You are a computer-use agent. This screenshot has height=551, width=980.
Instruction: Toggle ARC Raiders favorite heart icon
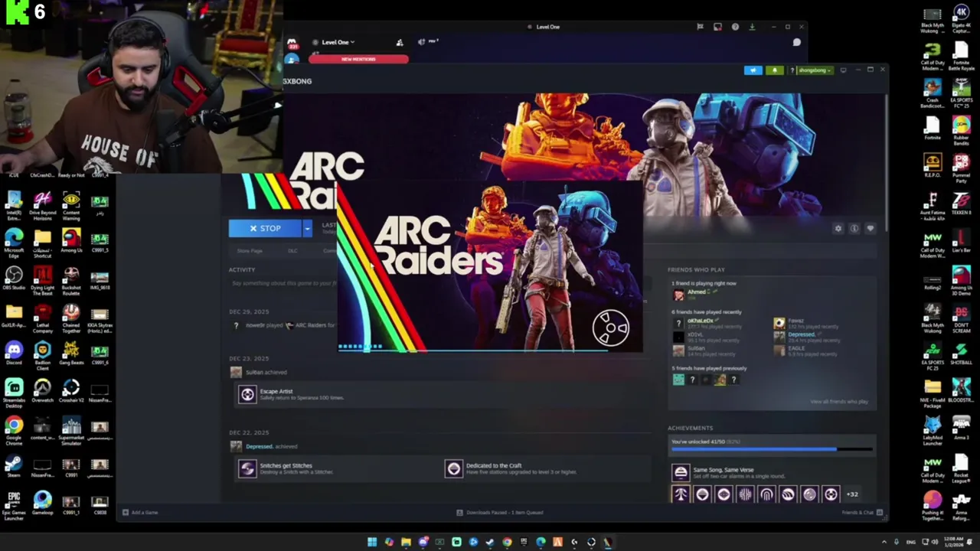870,228
